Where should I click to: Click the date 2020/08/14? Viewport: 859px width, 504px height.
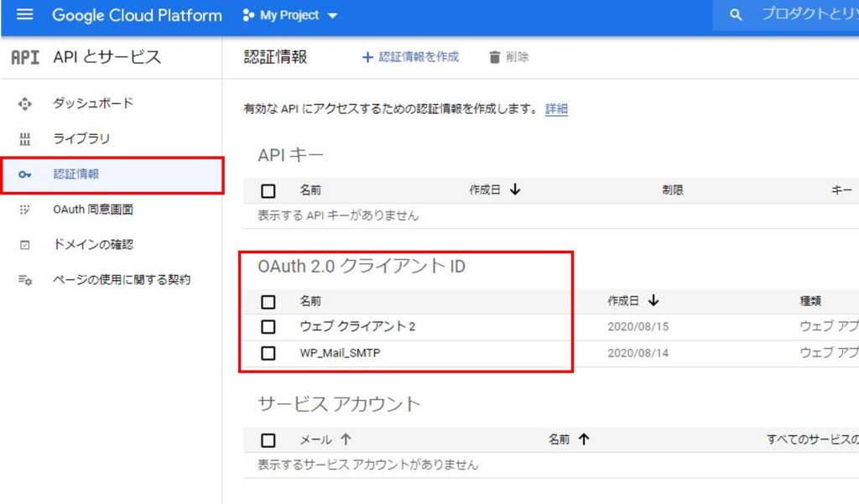pos(638,353)
